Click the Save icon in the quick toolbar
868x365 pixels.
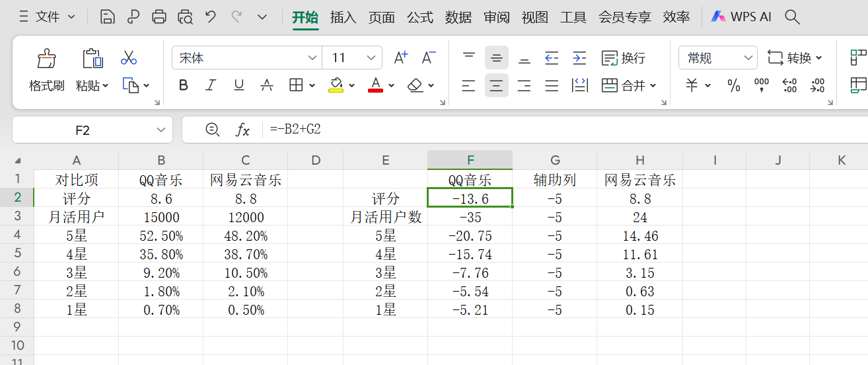click(x=107, y=17)
